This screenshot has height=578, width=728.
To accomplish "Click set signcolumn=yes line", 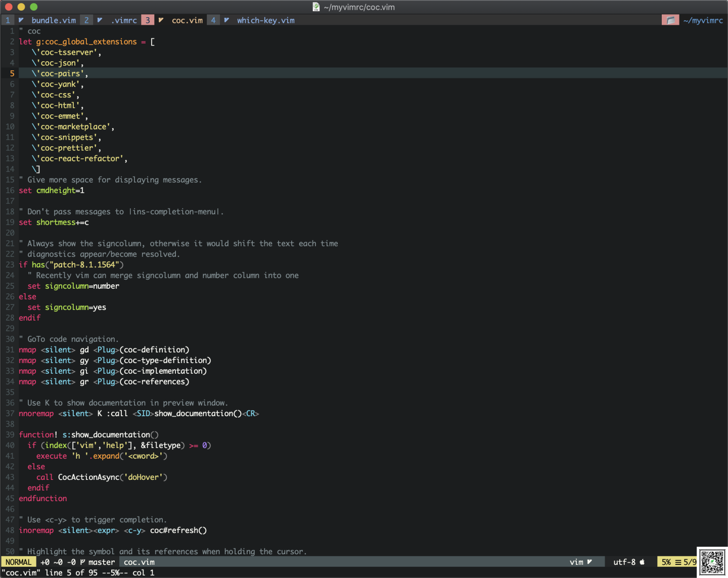I will [67, 307].
